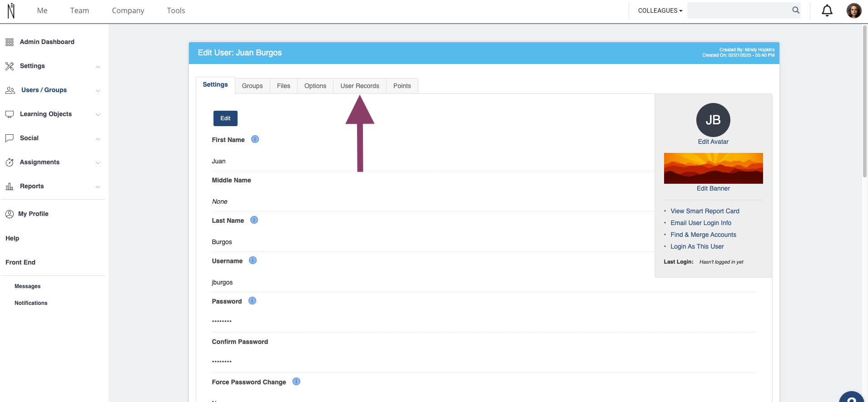Viewport: 868px width, 402px height.
Task: Expand the Users / Groups chevron
Action: point(98,91)
